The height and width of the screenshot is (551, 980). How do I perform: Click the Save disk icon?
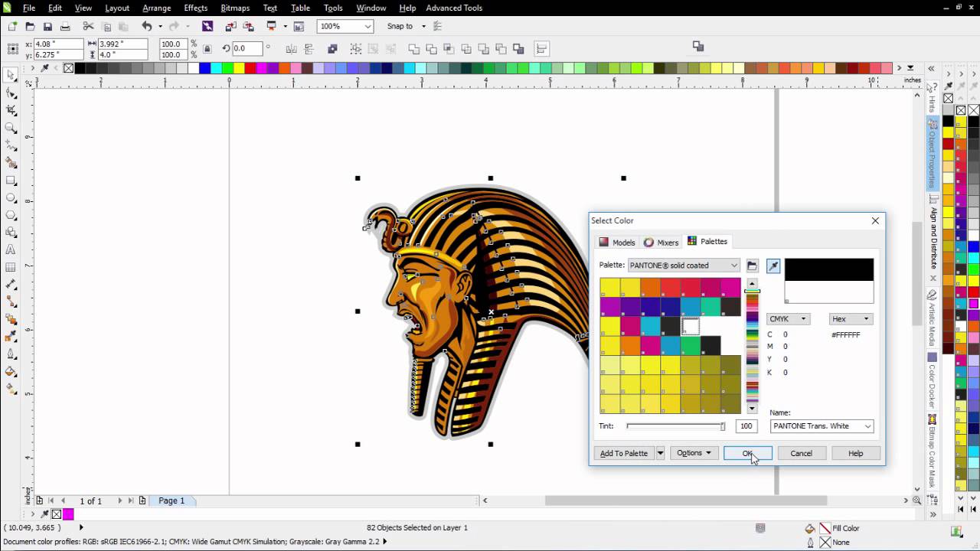click(47, 26)
